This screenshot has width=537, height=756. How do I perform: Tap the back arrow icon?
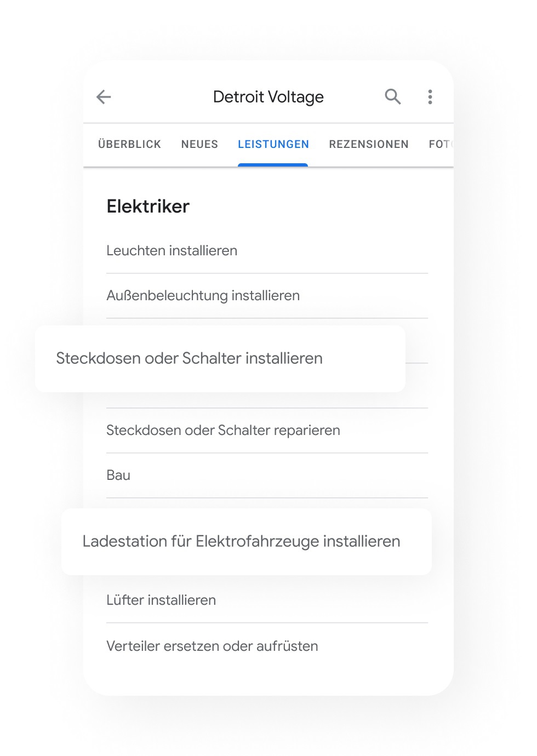104,97
